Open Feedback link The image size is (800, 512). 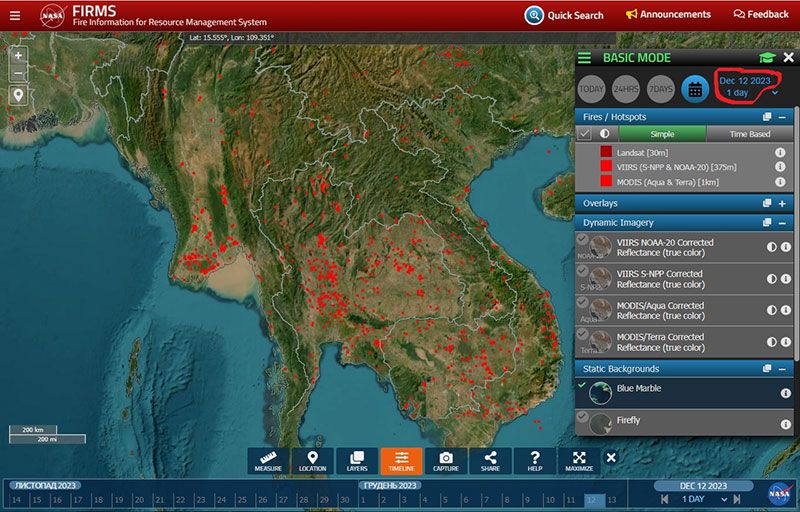pos(761,14)
